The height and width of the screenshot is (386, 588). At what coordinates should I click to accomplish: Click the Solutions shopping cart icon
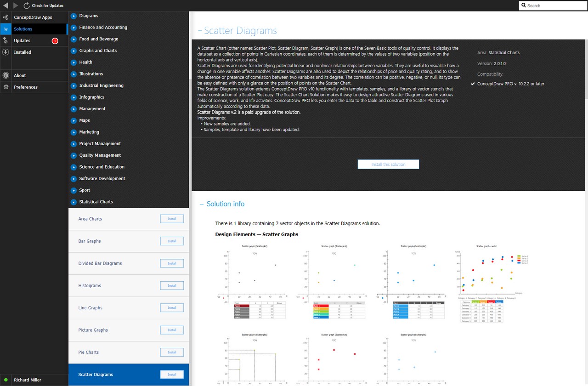[6, 29]
